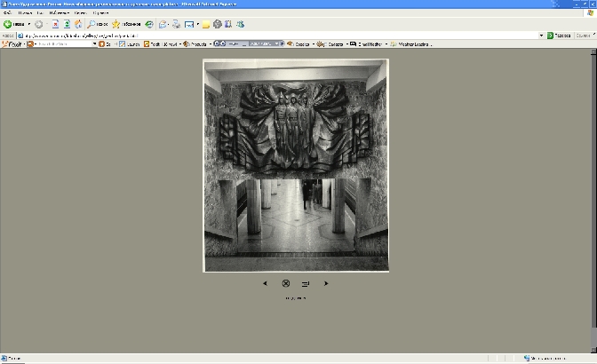Click the gray globe toolbar icon
Viewport: 597px width, 364px height.
coord(218,24)
